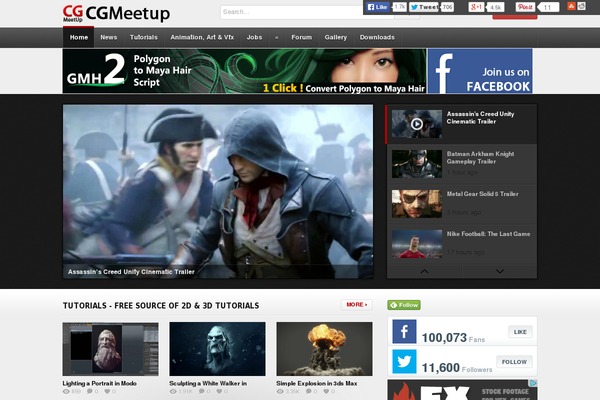Image resolution: width=600 pixels, height=400 pixels.
Task: Open Lighting a Portrait in Modo title
Action: (99, 383)
